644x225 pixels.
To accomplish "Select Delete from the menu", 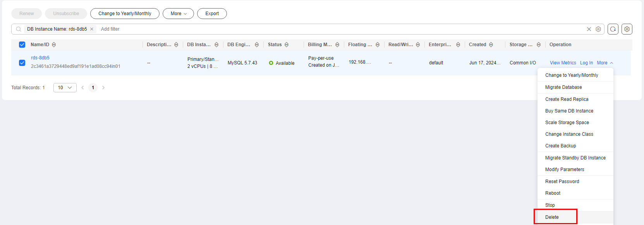I will pyautogui.click(x=575, y=217).
